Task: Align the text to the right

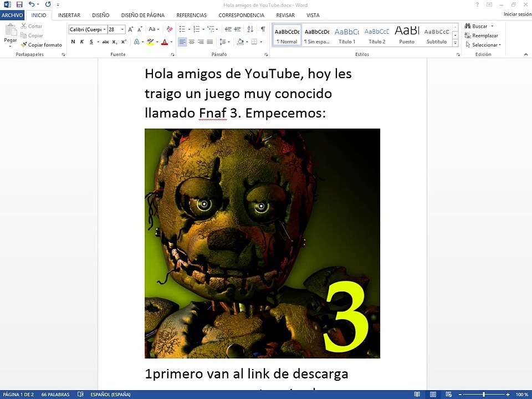Action: 201,42
